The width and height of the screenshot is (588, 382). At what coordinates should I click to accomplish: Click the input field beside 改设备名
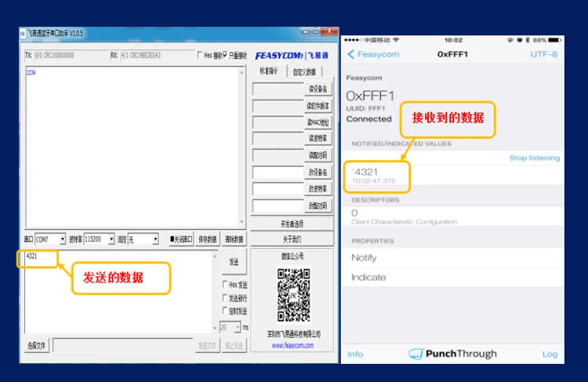coord(278,173)
